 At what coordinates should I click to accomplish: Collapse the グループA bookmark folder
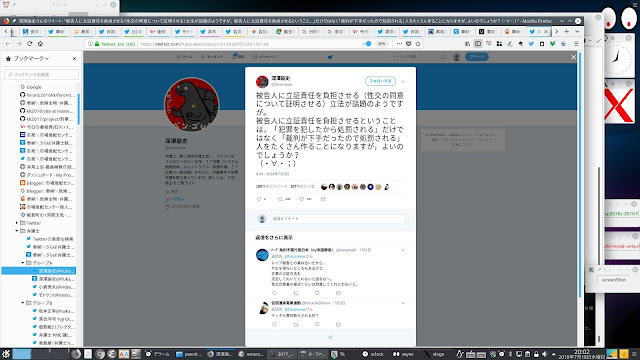pos(23,263)
